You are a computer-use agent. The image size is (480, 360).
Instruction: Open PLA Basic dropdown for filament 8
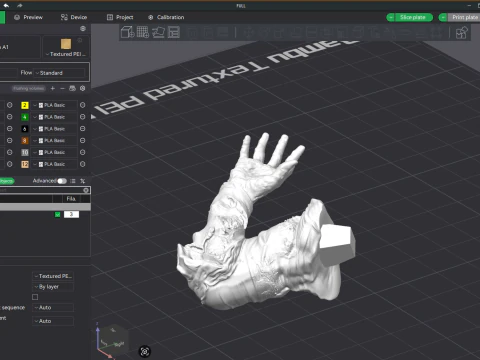pyautogui.click(x=54, y=141)
